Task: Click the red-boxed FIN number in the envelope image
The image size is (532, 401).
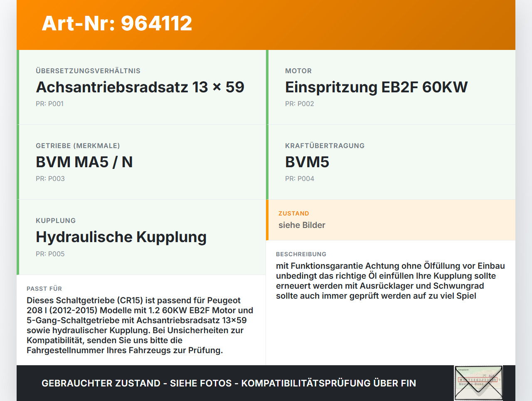Action: [x=478, y=380]
